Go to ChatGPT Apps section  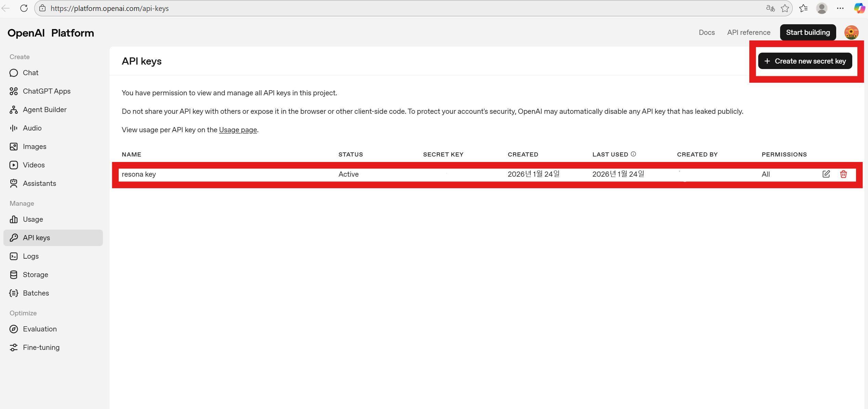pos(53,91)
